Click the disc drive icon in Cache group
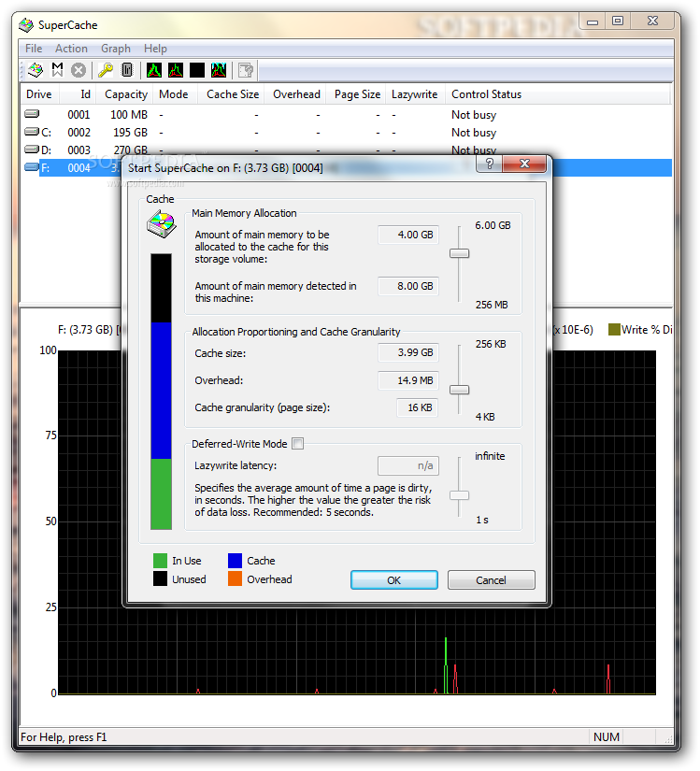Viewport: 700px width, 771px height. [162, 224]
